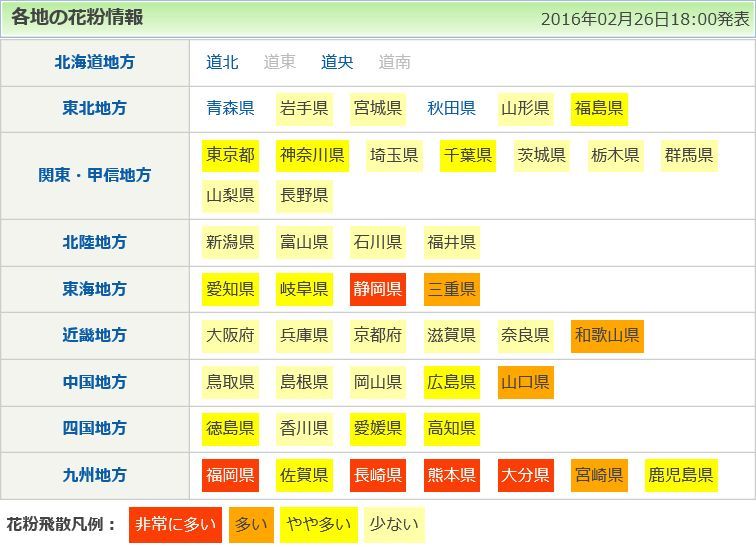The height and width of the screenshot is (547, 756).
Task: Open 青森県 in the Tohoku row
Action: pyautogui.click(x=230, y=108)
